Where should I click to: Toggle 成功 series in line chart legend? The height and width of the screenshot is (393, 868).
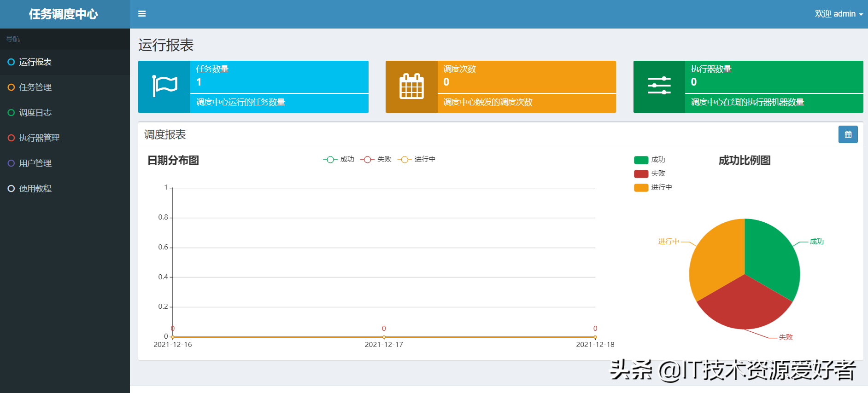click(339, 159)
